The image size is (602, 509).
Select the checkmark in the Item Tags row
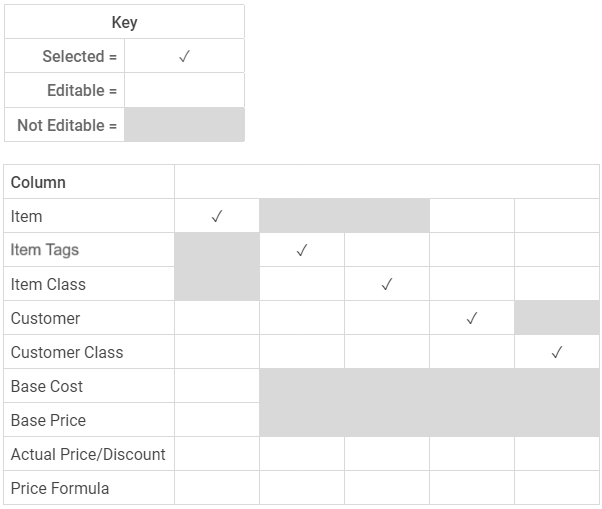[302, 250]
